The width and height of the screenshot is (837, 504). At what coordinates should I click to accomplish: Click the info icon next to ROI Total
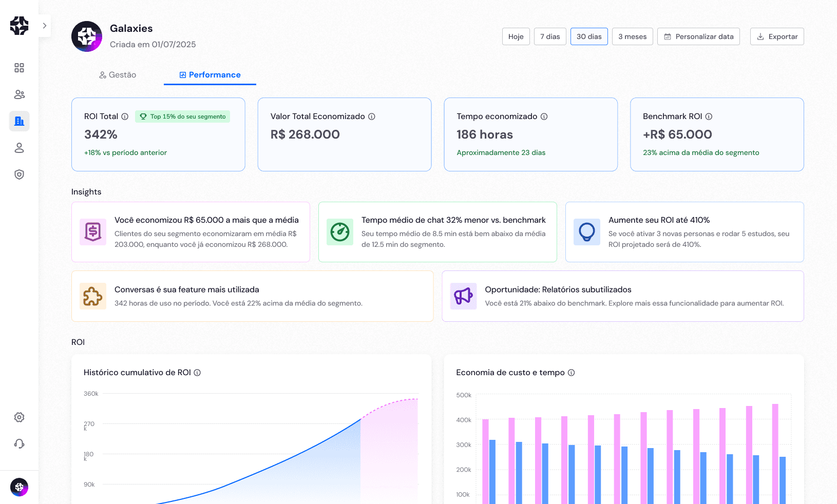coord(126,117)
